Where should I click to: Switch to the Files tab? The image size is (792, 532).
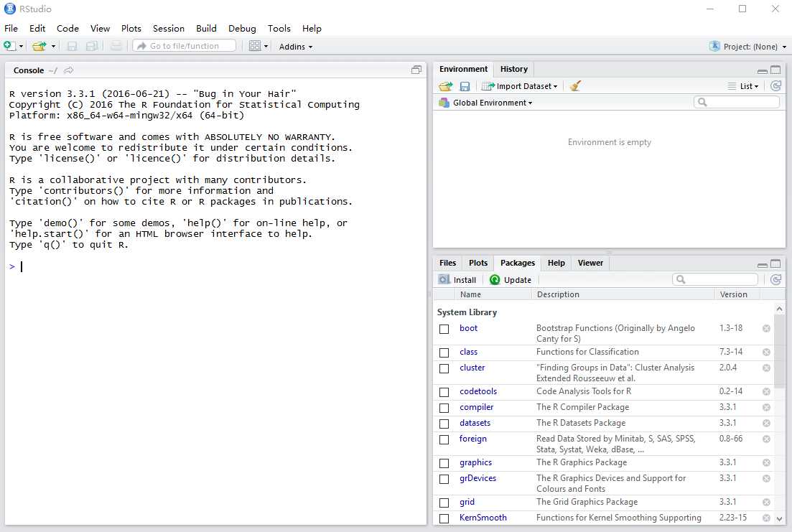[x=447, y=263]
